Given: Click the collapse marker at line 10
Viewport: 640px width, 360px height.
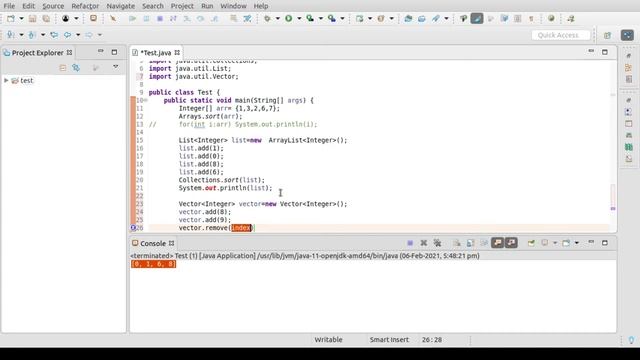Looking at the screenshot, I should click(x=146, y=100).
